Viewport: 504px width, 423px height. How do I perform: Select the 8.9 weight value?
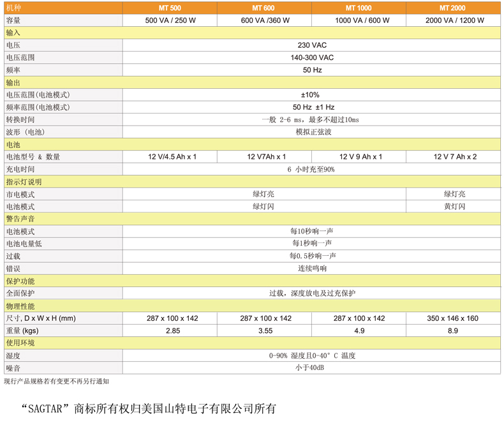(452, 330)
